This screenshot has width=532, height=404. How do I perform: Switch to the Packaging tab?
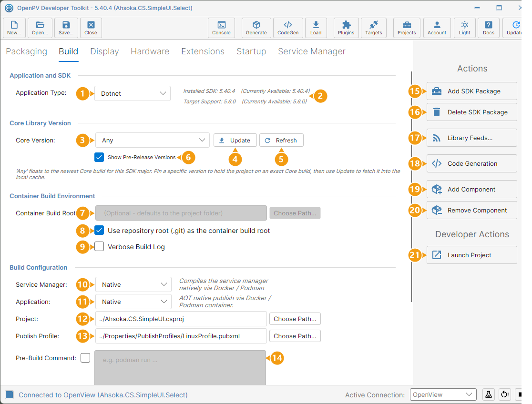(x=27, y=51)
